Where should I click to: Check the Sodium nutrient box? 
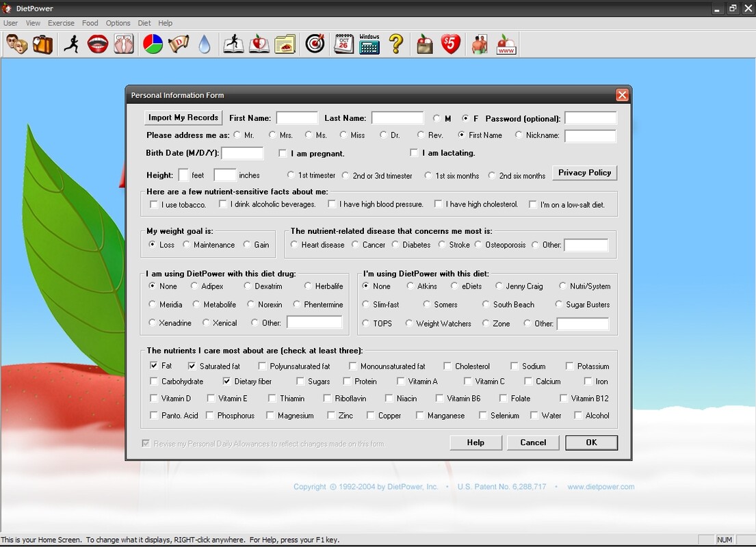[514, 366]
